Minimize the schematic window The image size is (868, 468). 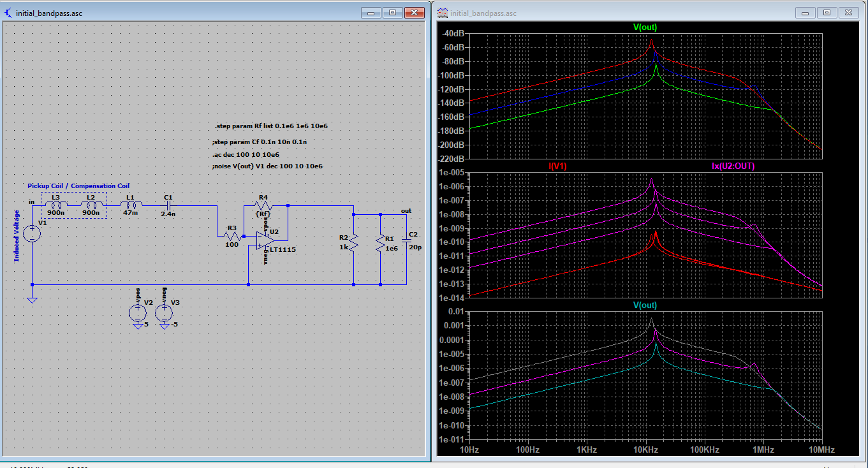coord(371,12)
